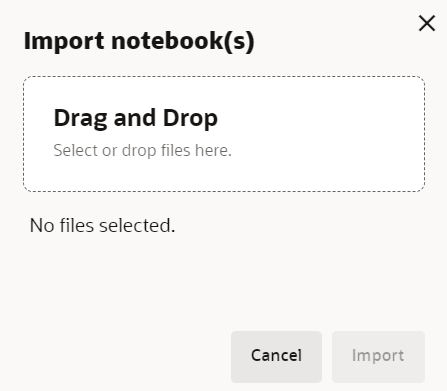Click the Cancel button
This screenshot has width=447, height=391.
276,357
